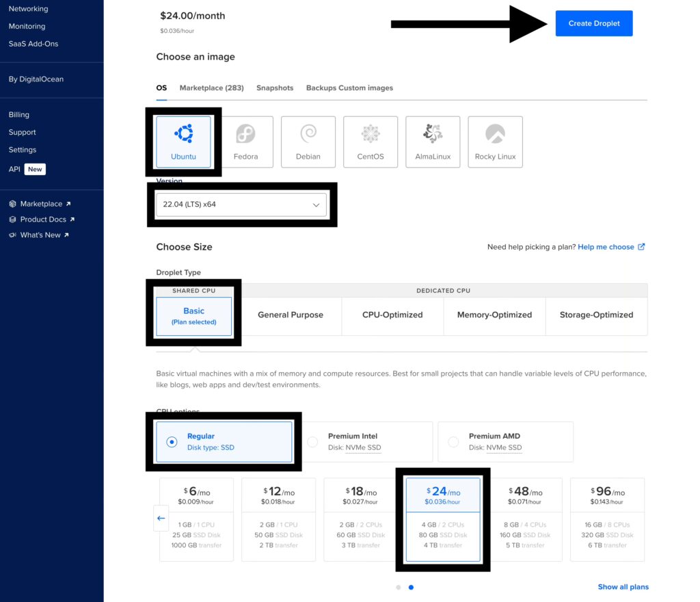
Task: Click the $24.00/month price summary text
Action: pos(192,16)
